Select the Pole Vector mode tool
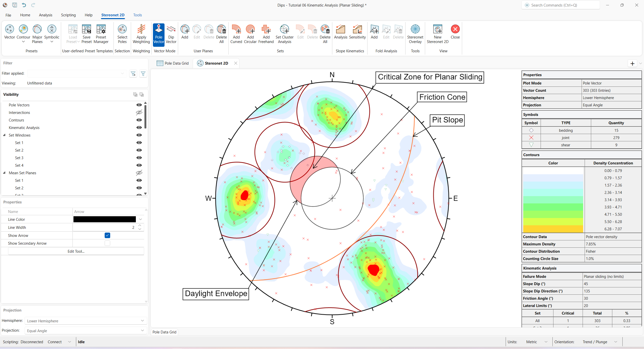This screenshot has height=349, width=644. click(x=158, y=34)
